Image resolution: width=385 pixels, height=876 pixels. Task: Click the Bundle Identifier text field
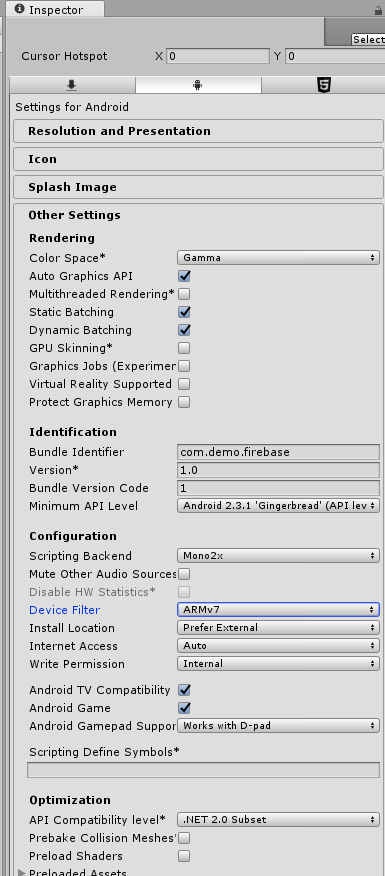[x=278, y=452]
